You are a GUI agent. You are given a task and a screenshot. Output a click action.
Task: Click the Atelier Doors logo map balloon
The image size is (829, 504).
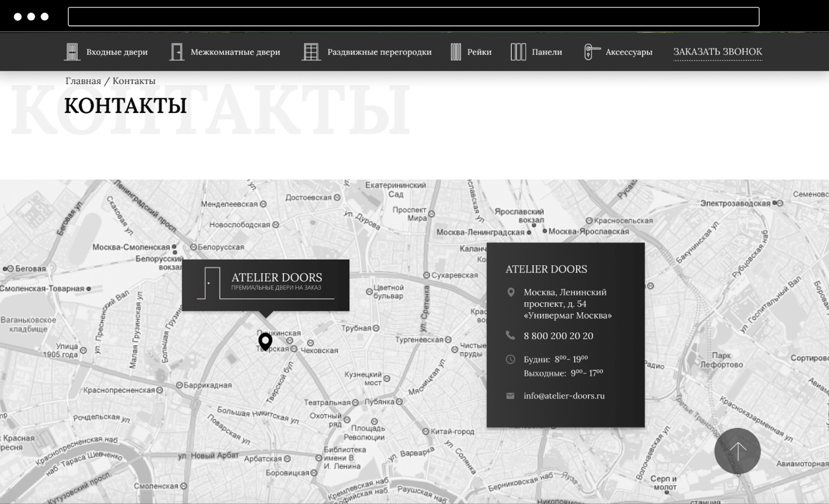(x=265, y=285)
